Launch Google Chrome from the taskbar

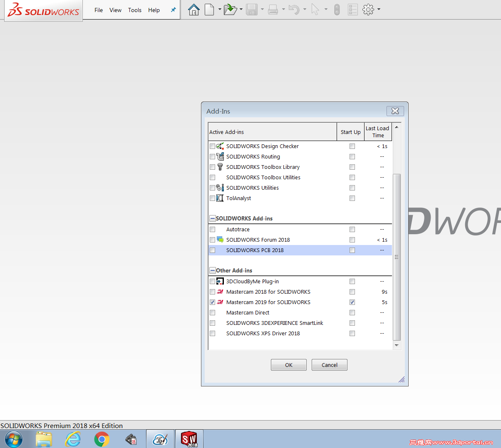coord(102,439)
